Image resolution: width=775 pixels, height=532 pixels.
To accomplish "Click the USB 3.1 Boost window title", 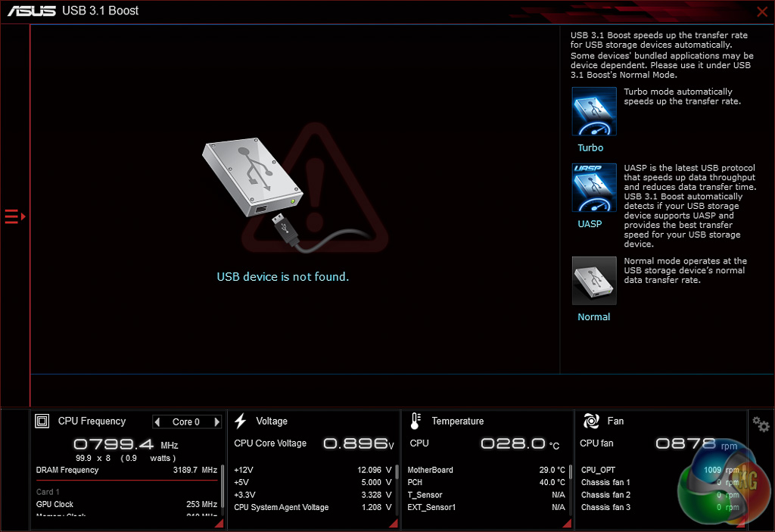I will coord(101,11).
